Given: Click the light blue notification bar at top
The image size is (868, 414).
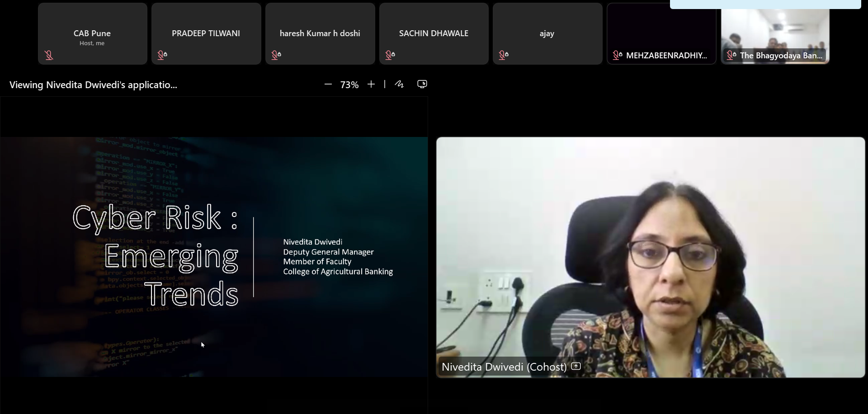Looking at the screenshot, I should click(x=765, y=5).
